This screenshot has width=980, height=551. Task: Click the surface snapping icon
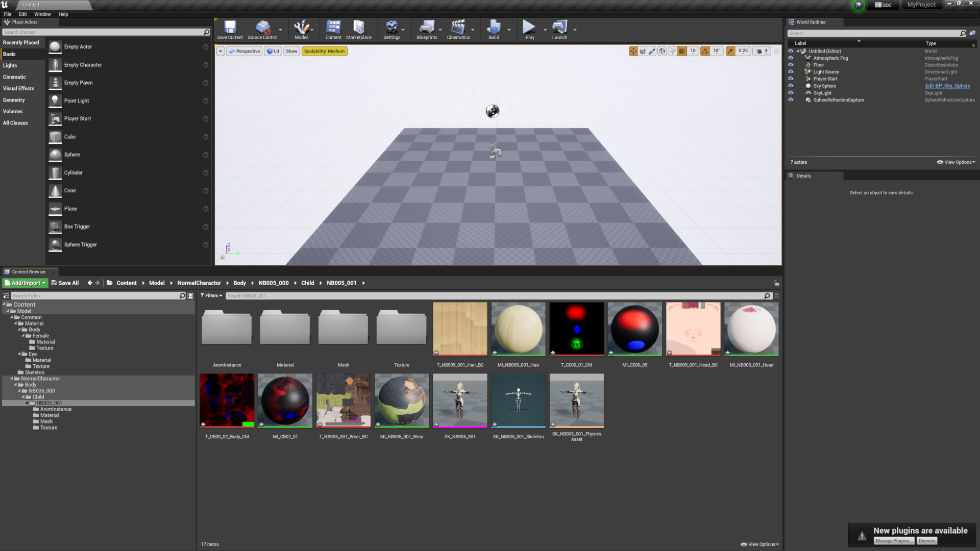tap(673, 51)
